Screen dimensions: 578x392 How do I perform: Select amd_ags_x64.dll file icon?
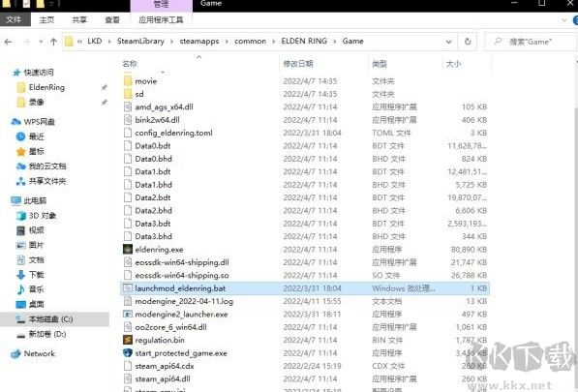click(128, 106)
